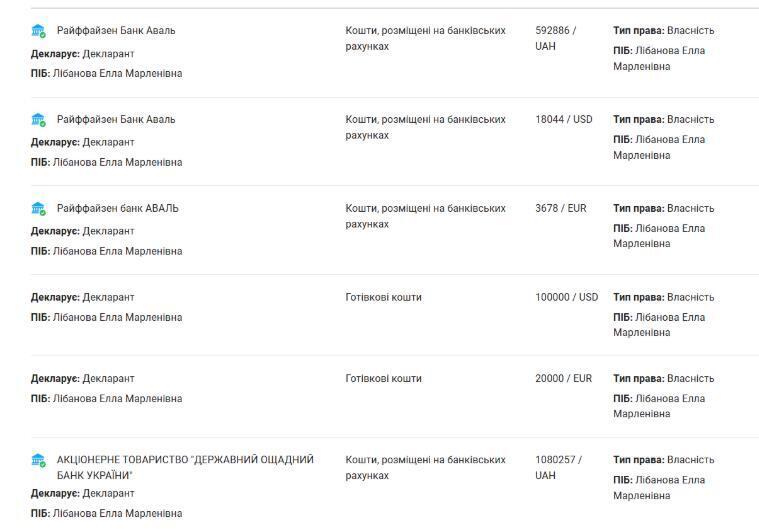
Task: Click the bank icon next to Райффайзен банк АВАЛЬ
Action: click(38, 209)
